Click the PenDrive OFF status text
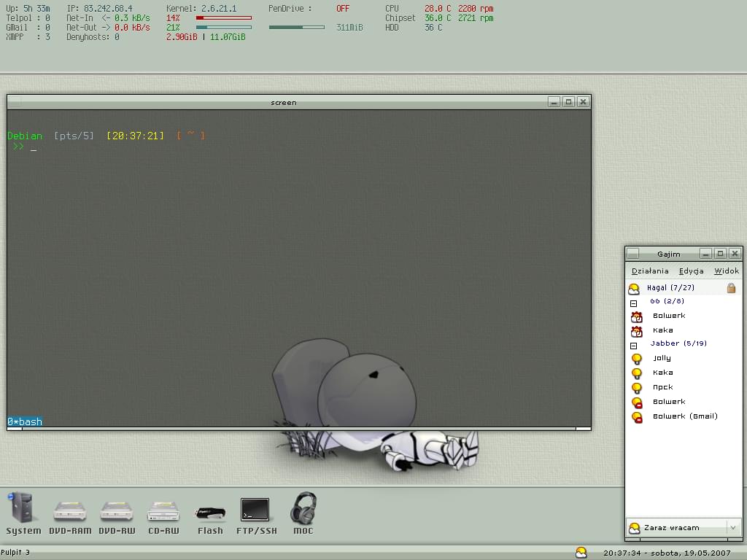Screen dimensions: 747x560 343,9
